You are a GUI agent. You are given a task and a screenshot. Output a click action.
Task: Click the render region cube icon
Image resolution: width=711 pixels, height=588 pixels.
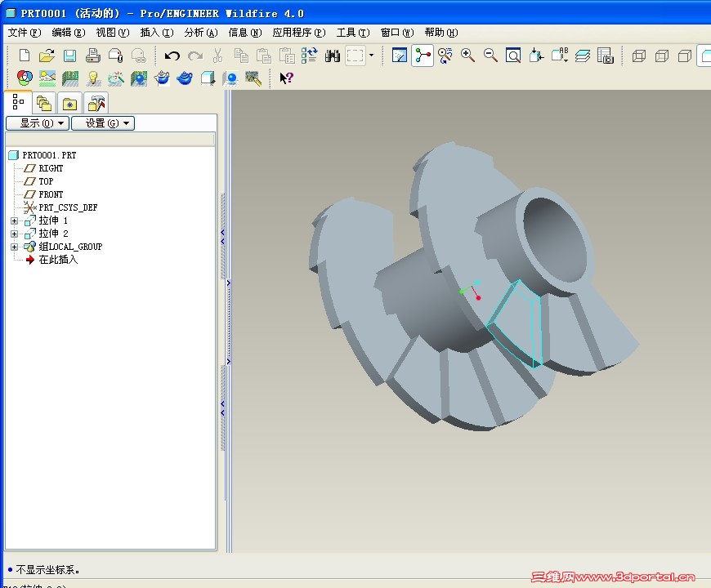(x=208, y=78)
